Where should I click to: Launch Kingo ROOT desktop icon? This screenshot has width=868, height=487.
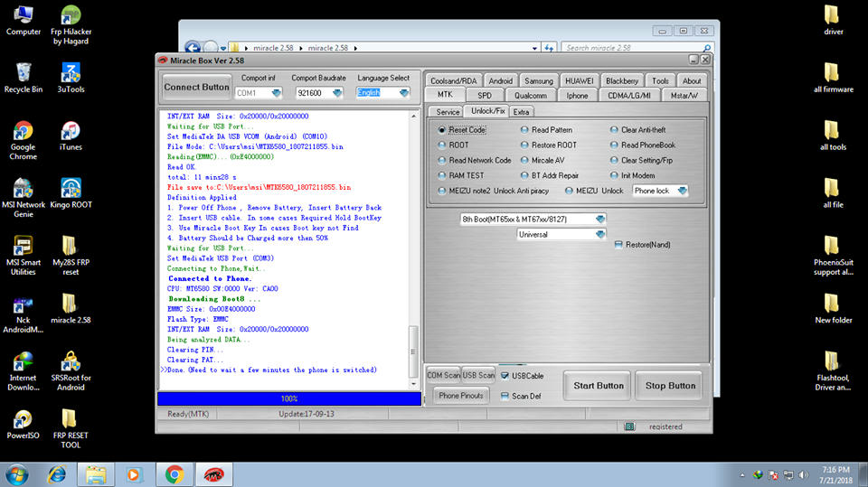71,193
